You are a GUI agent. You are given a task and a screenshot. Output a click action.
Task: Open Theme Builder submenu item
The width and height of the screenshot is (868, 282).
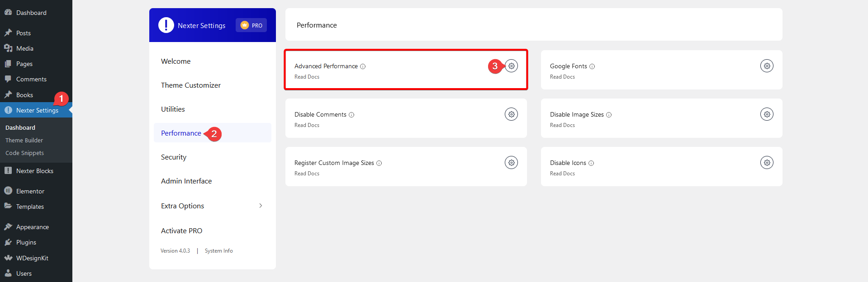click(24, 141)
